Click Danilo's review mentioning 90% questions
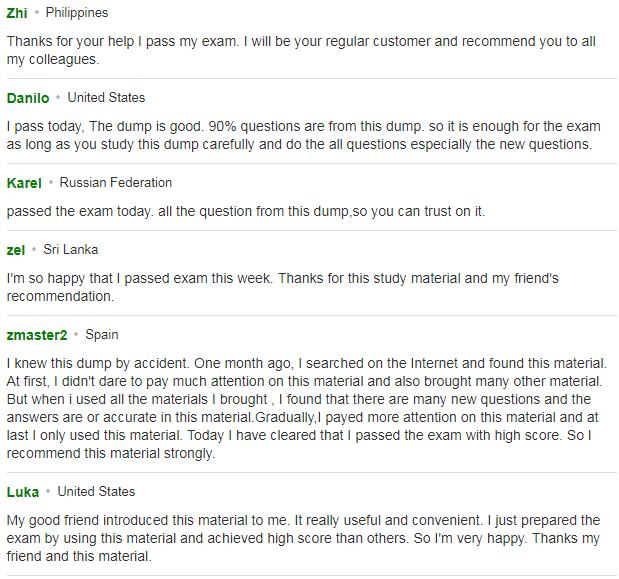This screenshot has height=579, width=619. 304,135
